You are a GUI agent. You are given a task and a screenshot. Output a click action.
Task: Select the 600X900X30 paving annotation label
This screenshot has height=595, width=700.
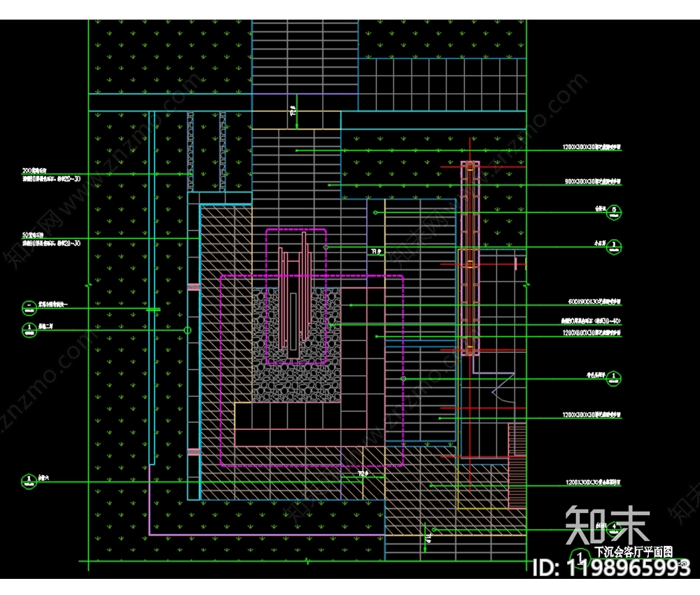tap(594, 302)
